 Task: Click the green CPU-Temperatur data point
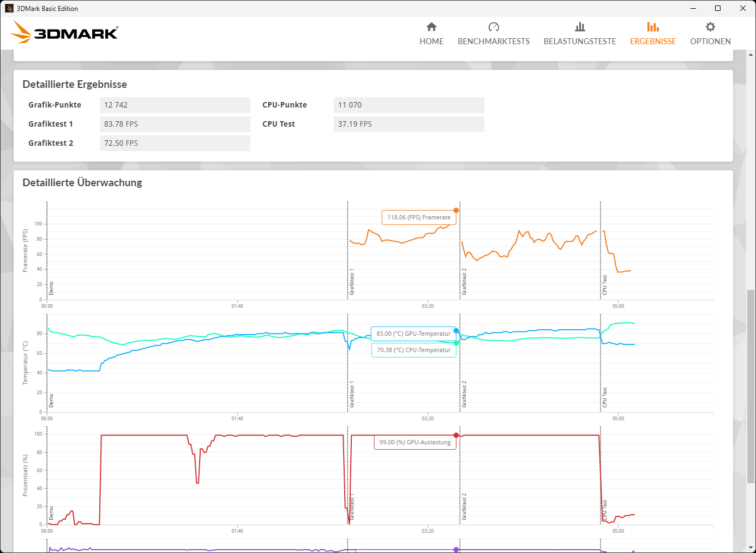coord(456,343)
